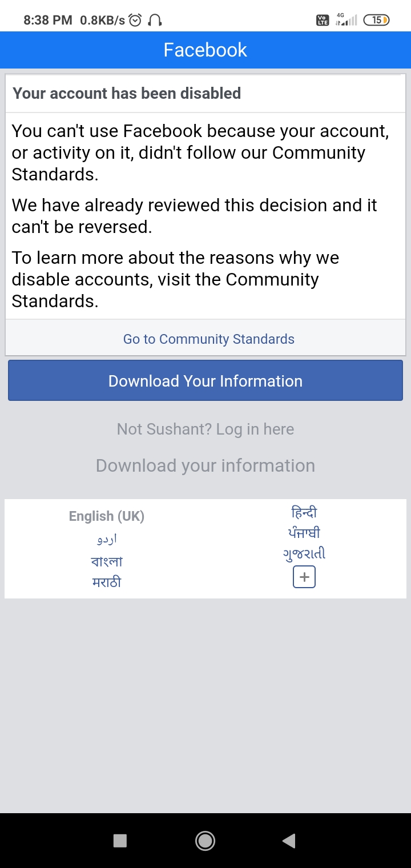Open the Go to Community Standards link

208,339
